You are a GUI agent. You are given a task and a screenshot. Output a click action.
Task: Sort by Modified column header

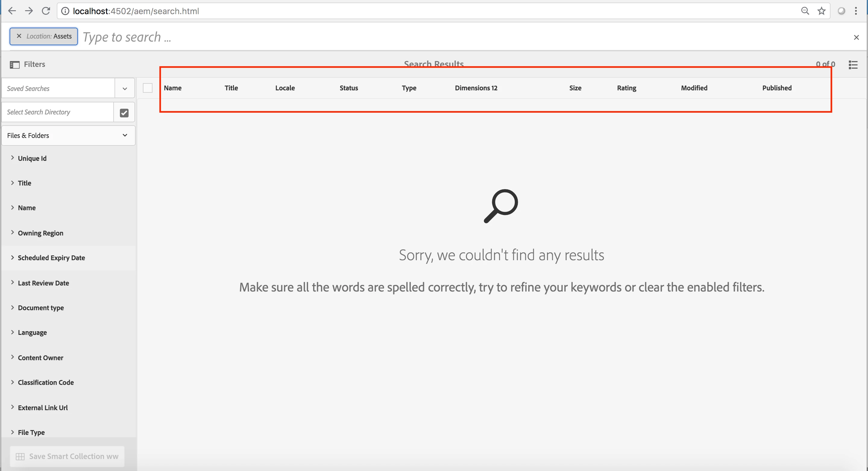tap(694, 88)
